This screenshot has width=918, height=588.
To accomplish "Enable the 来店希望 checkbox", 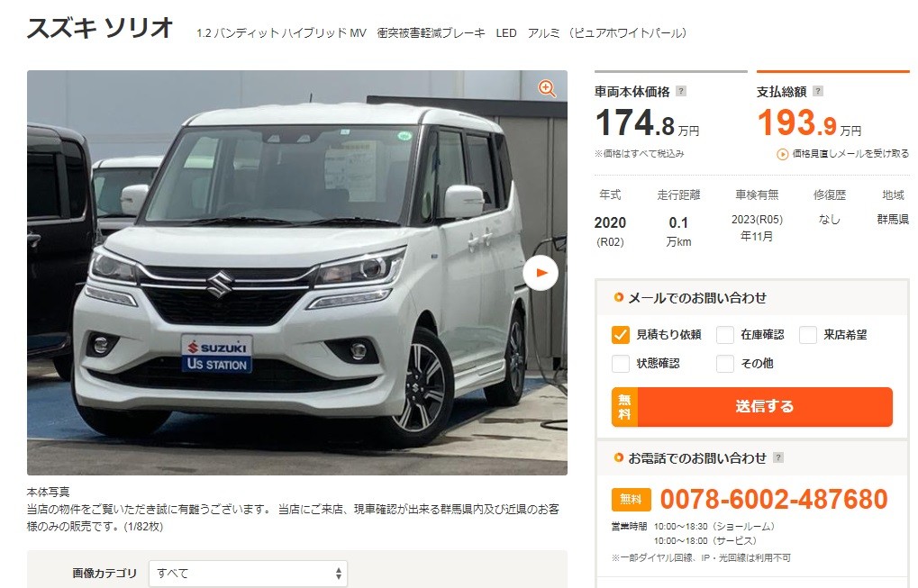I will point(808,335).
